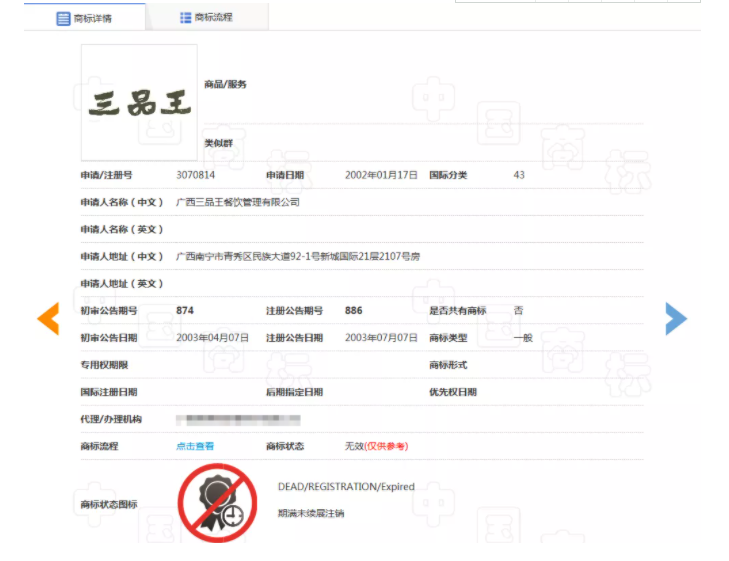729x561 pixels.
Task: Select the registration number 3070814
Action: pyautogui.click(x=195, y=175)
